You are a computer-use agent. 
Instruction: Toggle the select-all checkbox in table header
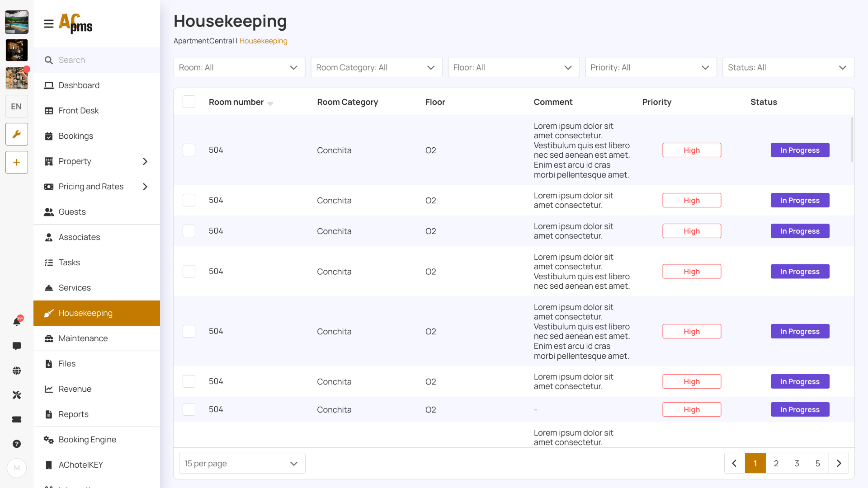pos(189,102)
